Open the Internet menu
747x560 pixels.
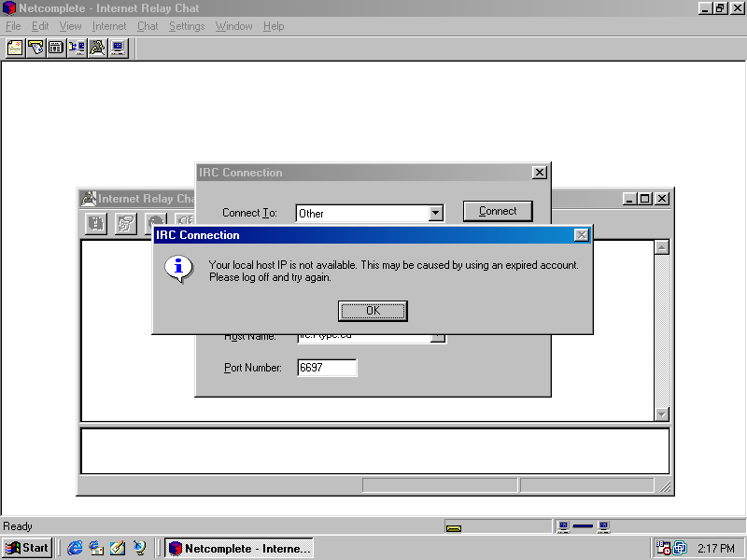point(109,26)
